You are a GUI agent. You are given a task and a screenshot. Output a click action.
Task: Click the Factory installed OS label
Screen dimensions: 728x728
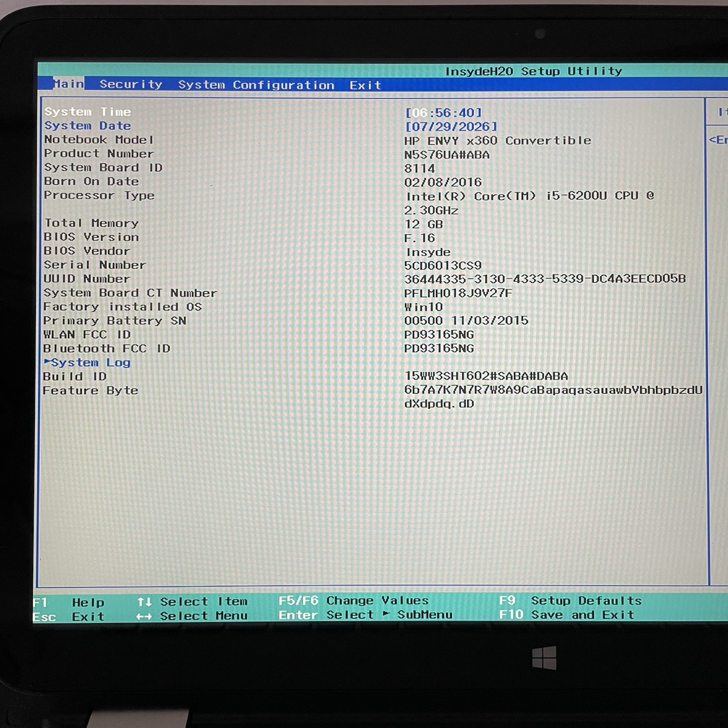click(122, 307)
